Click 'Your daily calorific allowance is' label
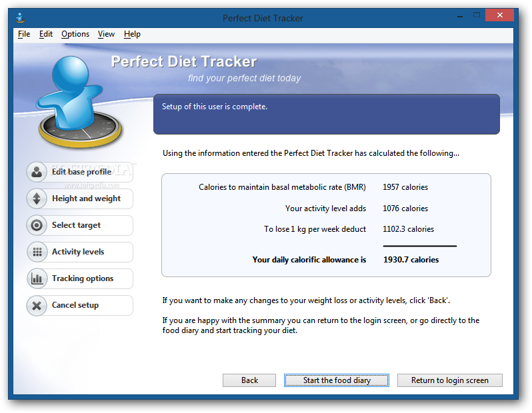The height and width of the screenshot is (413, 532). point(309,260)
